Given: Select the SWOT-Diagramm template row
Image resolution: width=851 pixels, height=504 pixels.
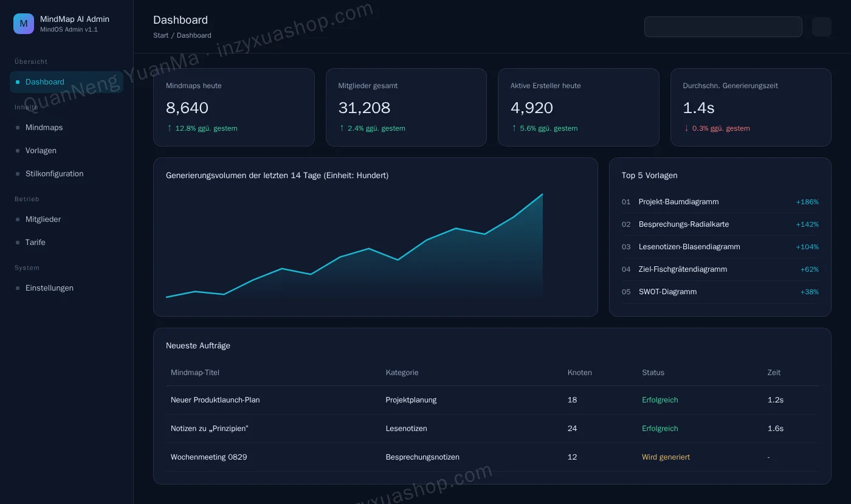Looking at the screenshot, I should [720, 292].
